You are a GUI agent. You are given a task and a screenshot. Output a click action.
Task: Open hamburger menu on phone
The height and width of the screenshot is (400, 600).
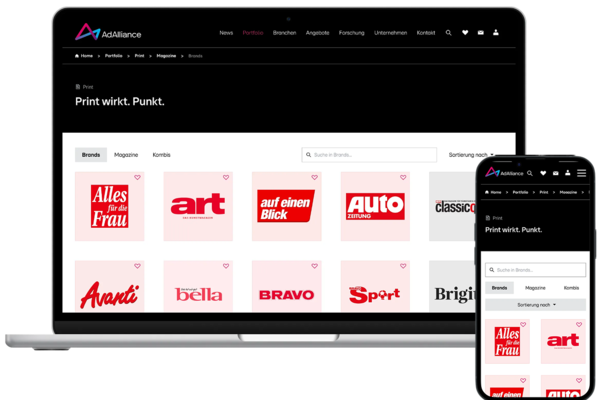(582, 173)
